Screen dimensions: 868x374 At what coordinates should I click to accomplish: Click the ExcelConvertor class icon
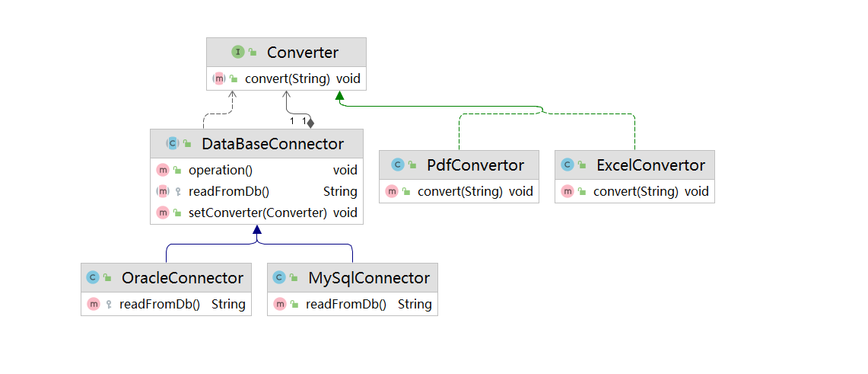click(567, 165)
